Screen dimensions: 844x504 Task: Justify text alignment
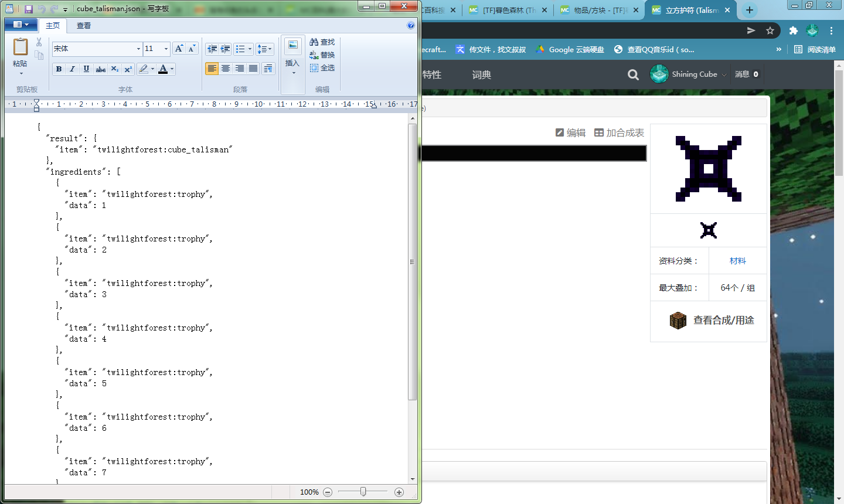[x=253, y=69]
